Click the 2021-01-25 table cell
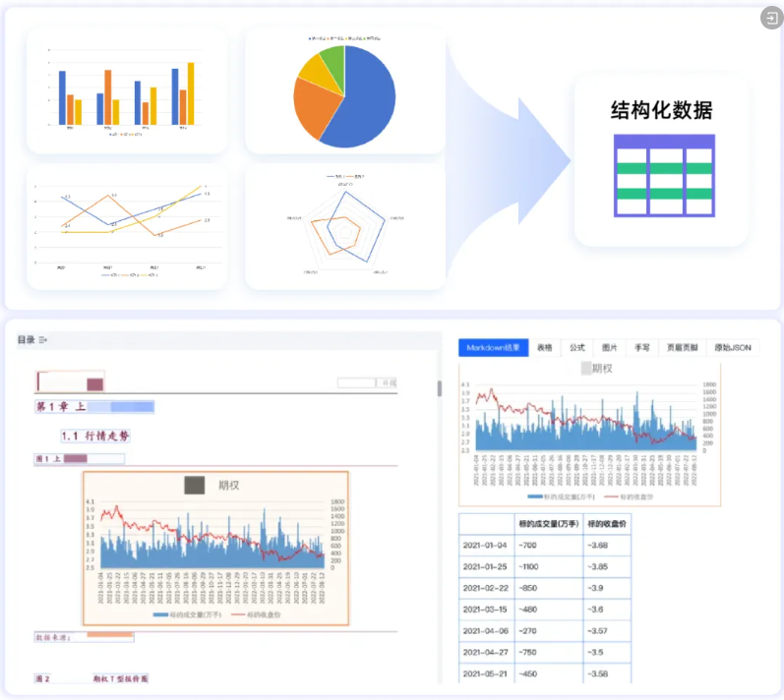Screen dimensions: 784x700 tap(487, 566)
